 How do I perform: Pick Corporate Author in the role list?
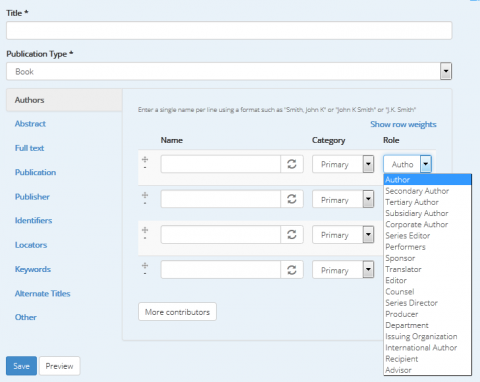point(427,224)
